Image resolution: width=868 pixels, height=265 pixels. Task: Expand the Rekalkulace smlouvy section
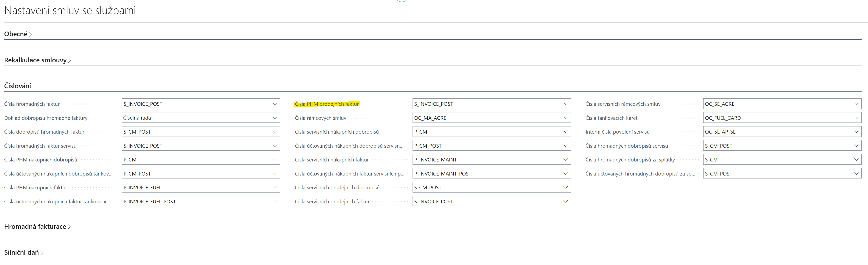[x=37, y=60]
